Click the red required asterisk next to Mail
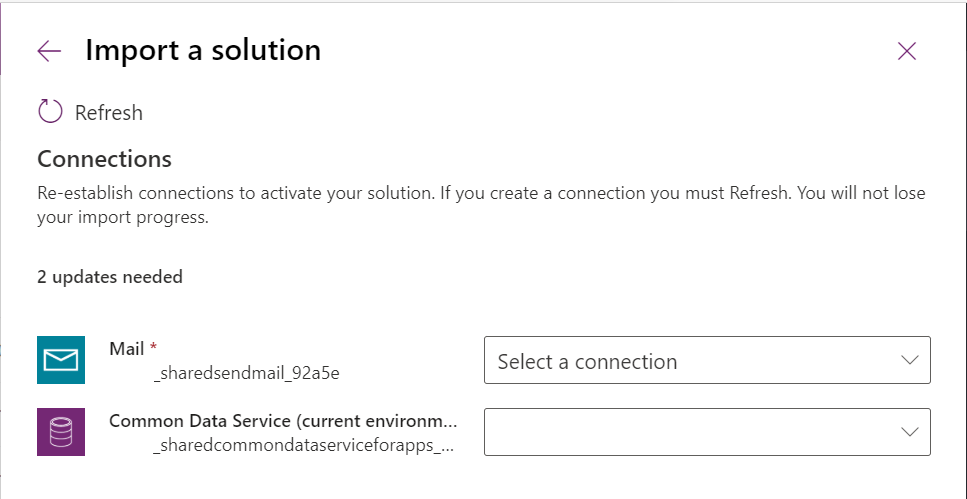 (x=154, y=347)
